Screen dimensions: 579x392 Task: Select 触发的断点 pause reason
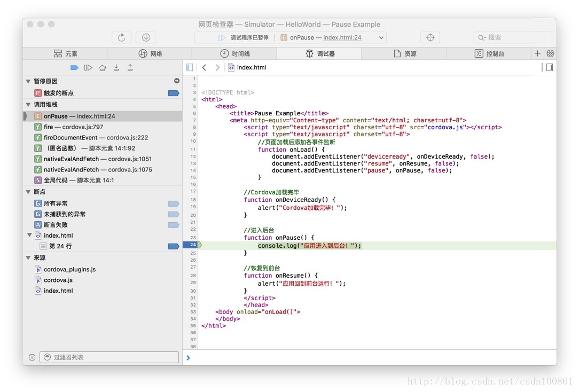pyautogui.click(x=102, y=93)
